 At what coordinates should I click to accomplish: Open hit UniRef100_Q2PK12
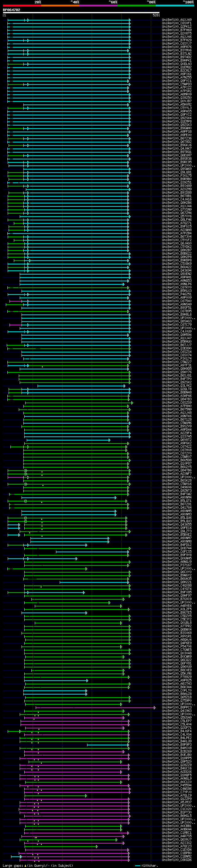click(177, 26)
